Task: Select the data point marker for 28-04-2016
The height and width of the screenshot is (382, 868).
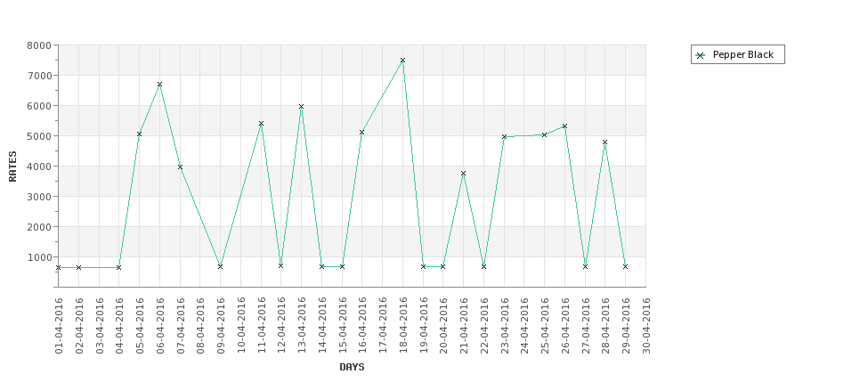Action: coord(604,142)
